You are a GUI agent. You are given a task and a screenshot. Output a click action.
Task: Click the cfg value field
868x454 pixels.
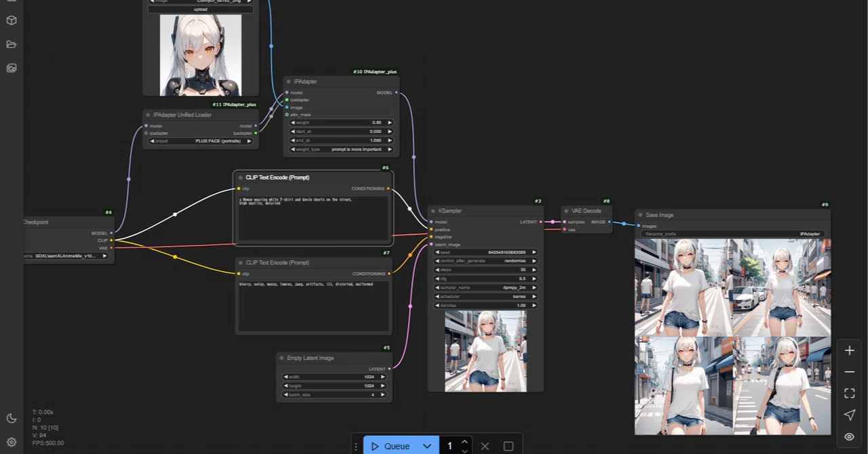486,278
